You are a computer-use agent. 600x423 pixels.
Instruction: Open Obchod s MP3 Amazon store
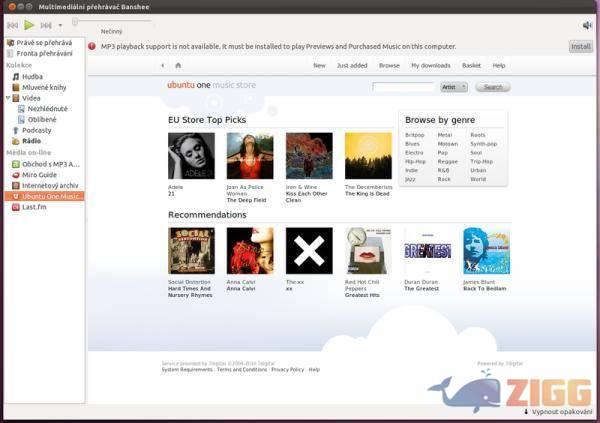pos(51,164)
